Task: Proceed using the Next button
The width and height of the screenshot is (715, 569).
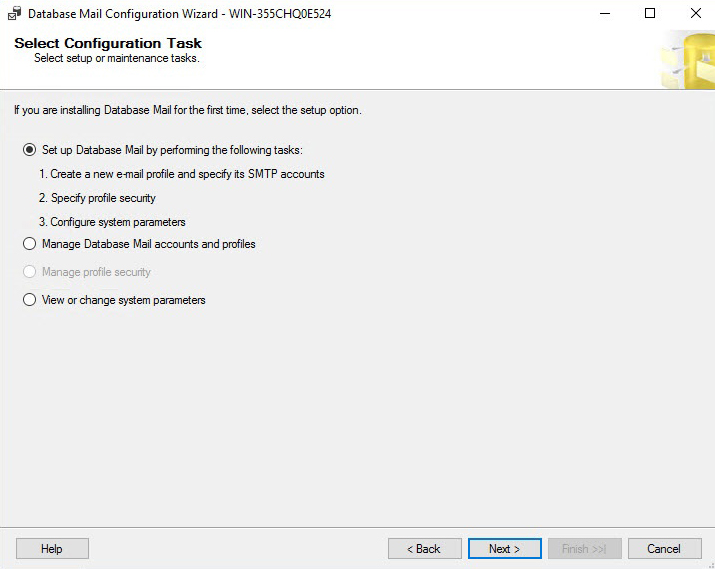Action: 505,548
